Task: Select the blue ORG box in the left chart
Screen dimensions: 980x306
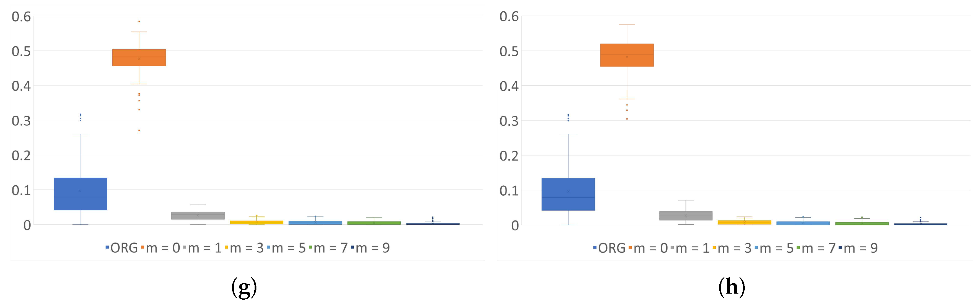Action: click(80, 194)
